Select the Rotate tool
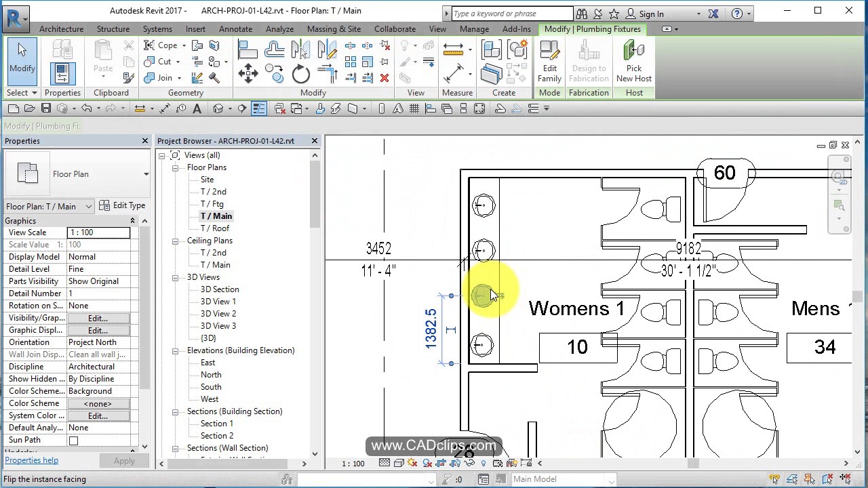Screen dimensions: 868x488 (300, 75)
